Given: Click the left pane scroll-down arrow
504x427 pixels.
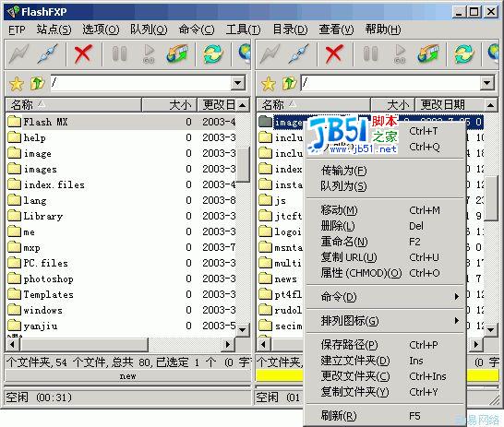Looking at the screenshot, I should point(243,330).
